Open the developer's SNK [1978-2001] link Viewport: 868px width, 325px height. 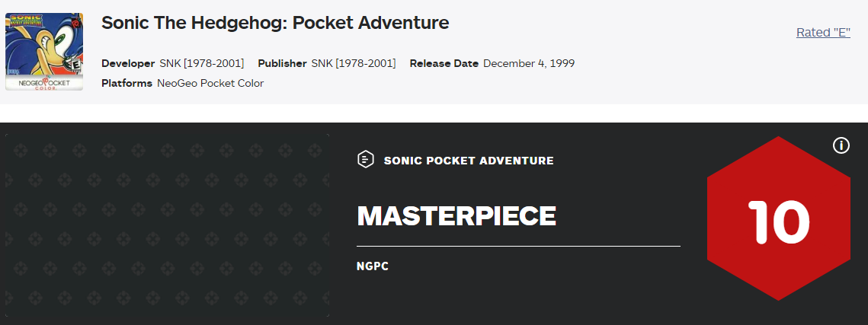(x=201, y=63)
